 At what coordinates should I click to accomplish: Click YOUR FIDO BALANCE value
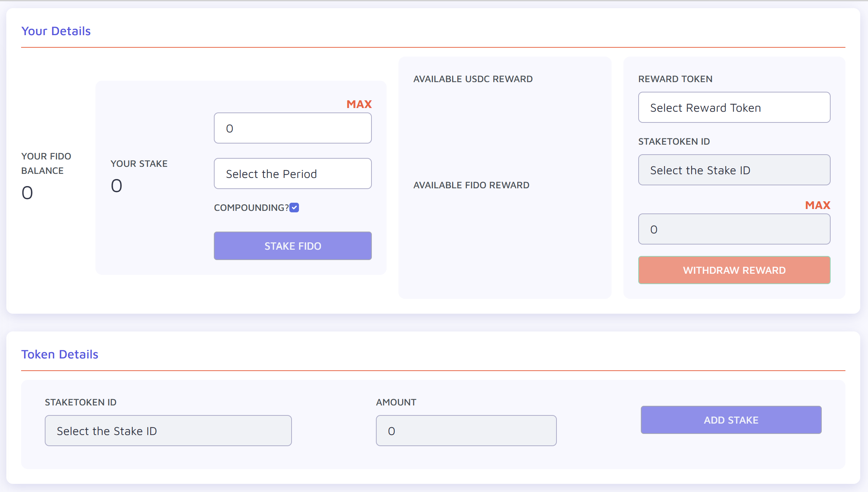point(27,192)
